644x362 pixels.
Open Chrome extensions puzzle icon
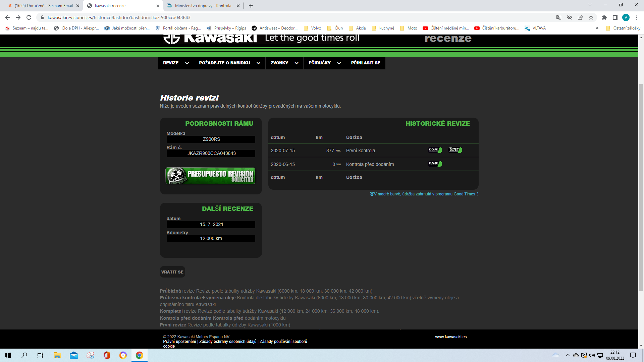coord(604,17)
